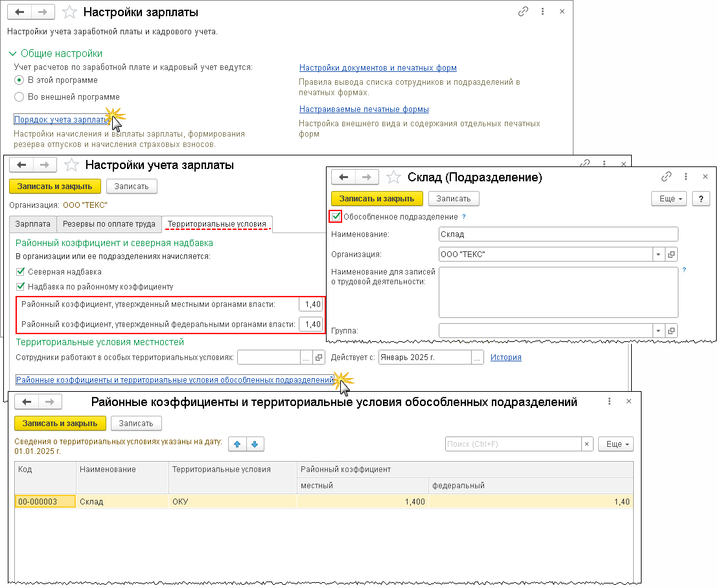
Task: Edit federal authorities районный коэффициент field
Action: tap(311, 324)
